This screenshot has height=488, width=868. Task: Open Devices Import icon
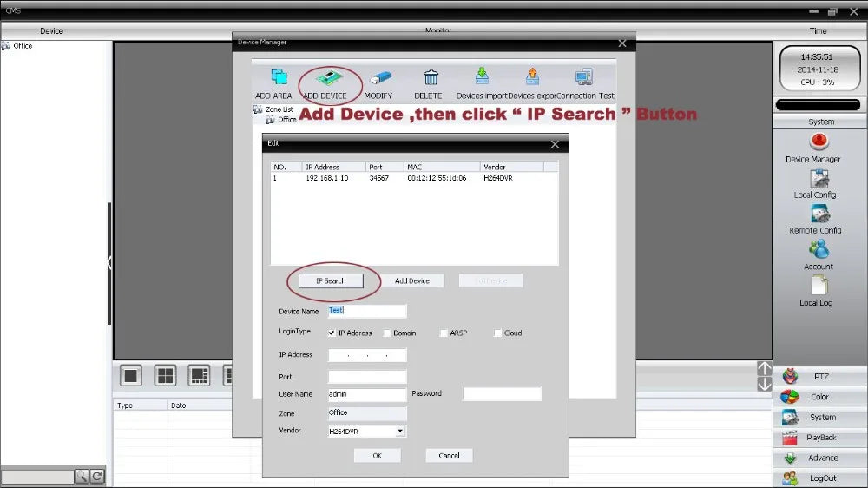coord(481,78)
